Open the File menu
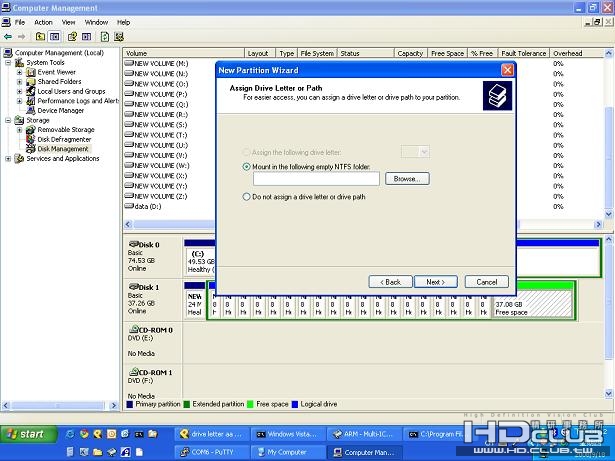Screen dimensions: 615x461 coord(20,22)
